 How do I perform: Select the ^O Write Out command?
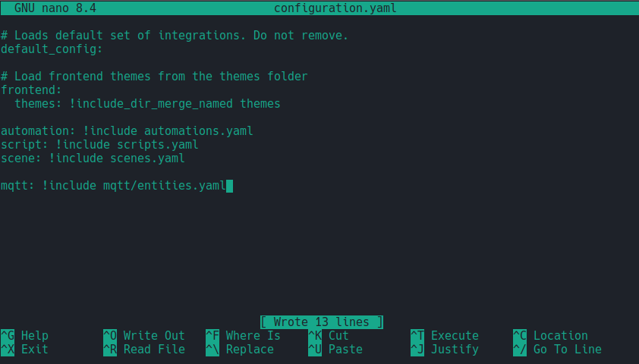point(144,335)
